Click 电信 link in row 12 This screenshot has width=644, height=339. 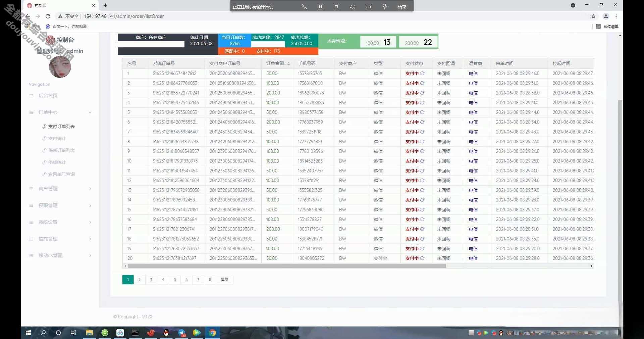click(473, 181)
